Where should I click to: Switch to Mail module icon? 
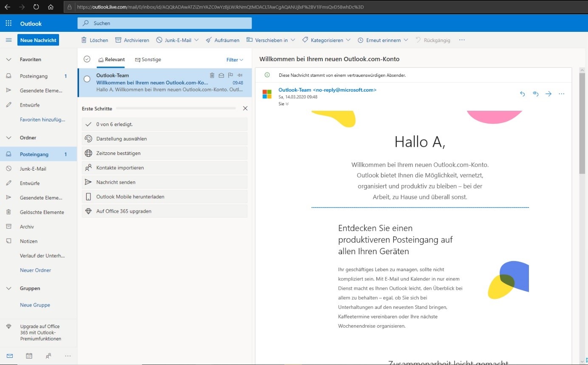click(10, 356)
